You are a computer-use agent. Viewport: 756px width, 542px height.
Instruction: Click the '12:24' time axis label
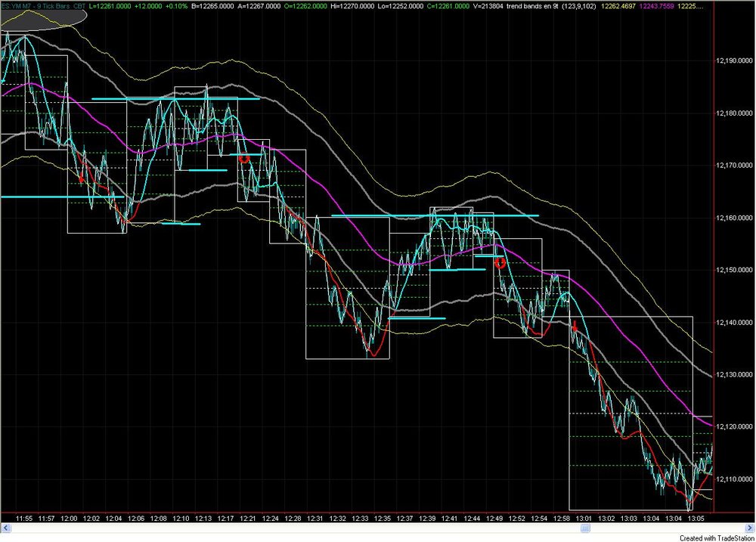coord(271,519)
